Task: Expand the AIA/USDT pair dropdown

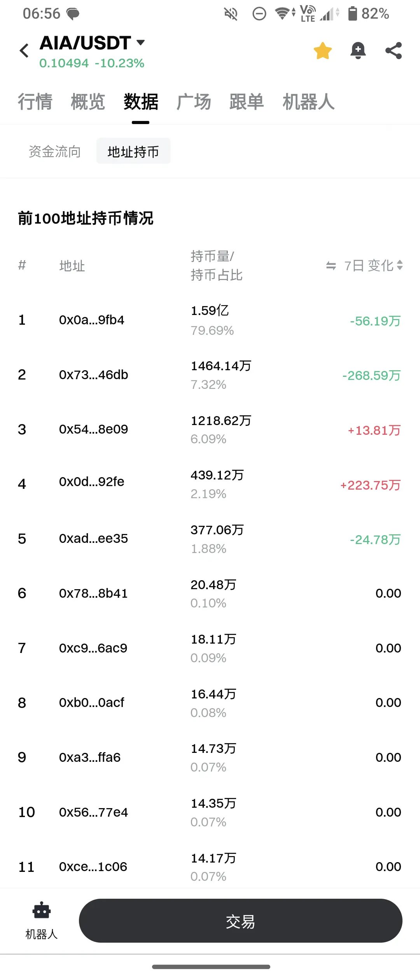Action: click(141, 42)
